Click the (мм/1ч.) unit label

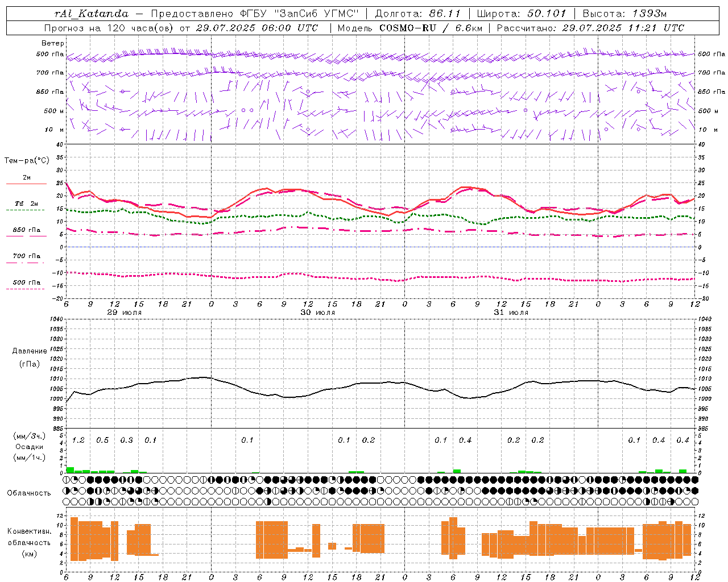pos(30,458)
